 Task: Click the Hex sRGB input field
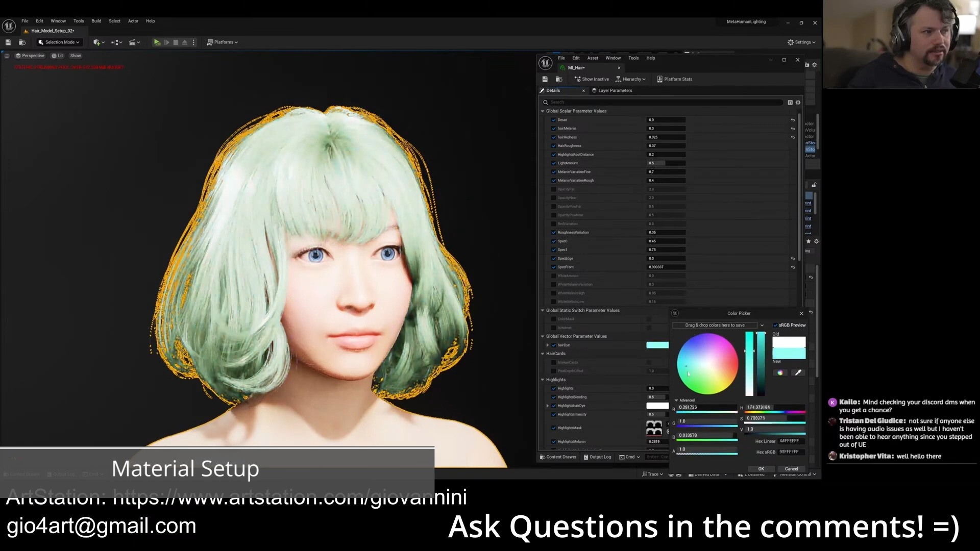pyautogui.click(x=790, y=452)
